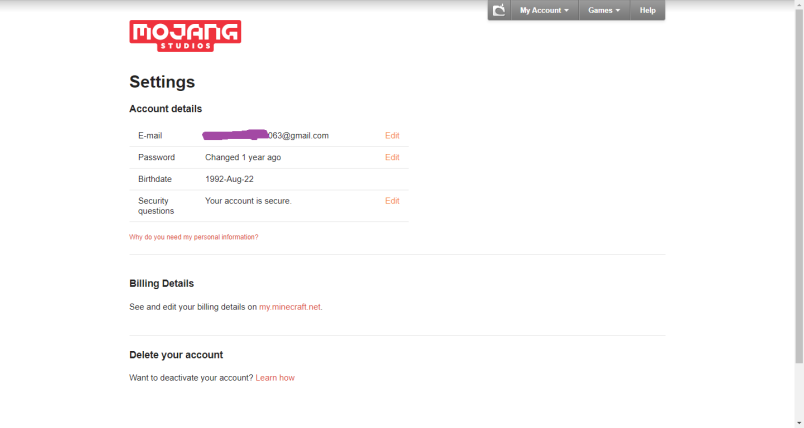Edit the Password setting
The width and height of the screenshot is (804, 428).
[x=392, y=157]
